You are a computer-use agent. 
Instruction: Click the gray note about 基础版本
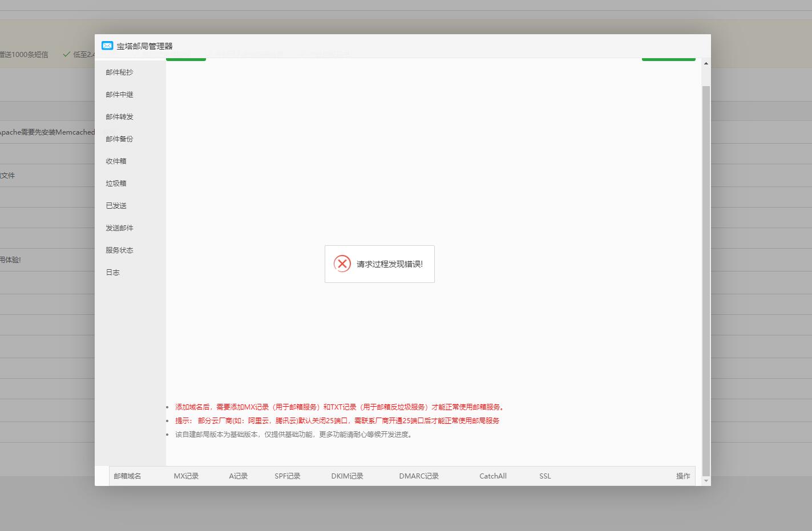(294, 435)
